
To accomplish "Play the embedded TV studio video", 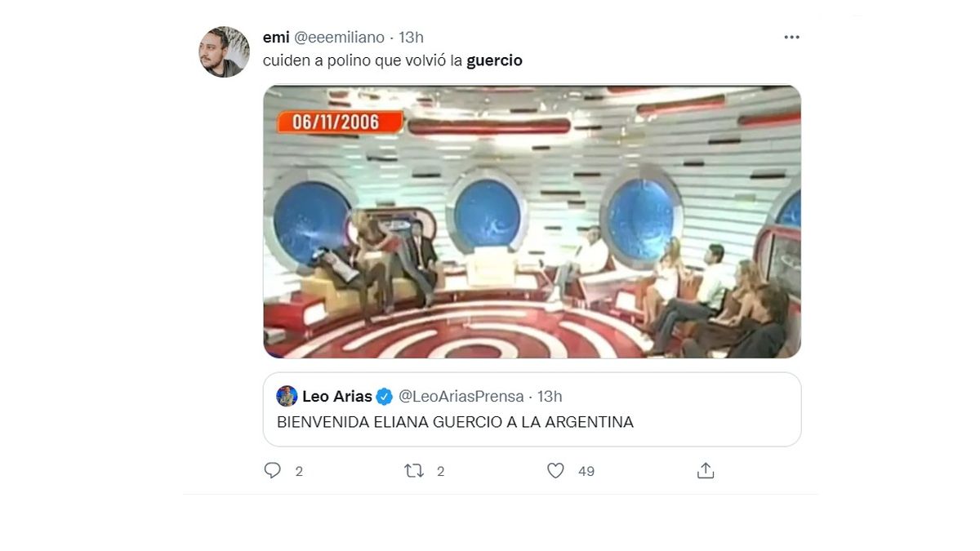I will 532,221.
